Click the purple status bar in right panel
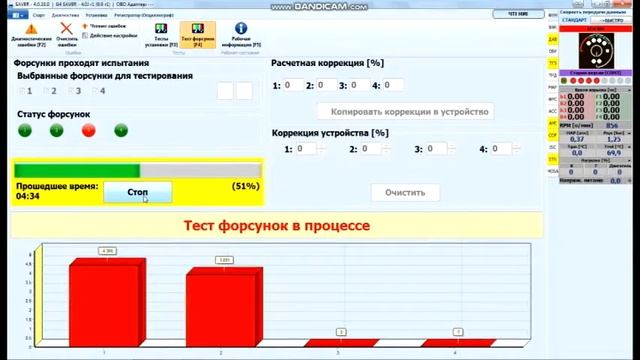Screen dimensions: 640x360 tap(596, 73)
